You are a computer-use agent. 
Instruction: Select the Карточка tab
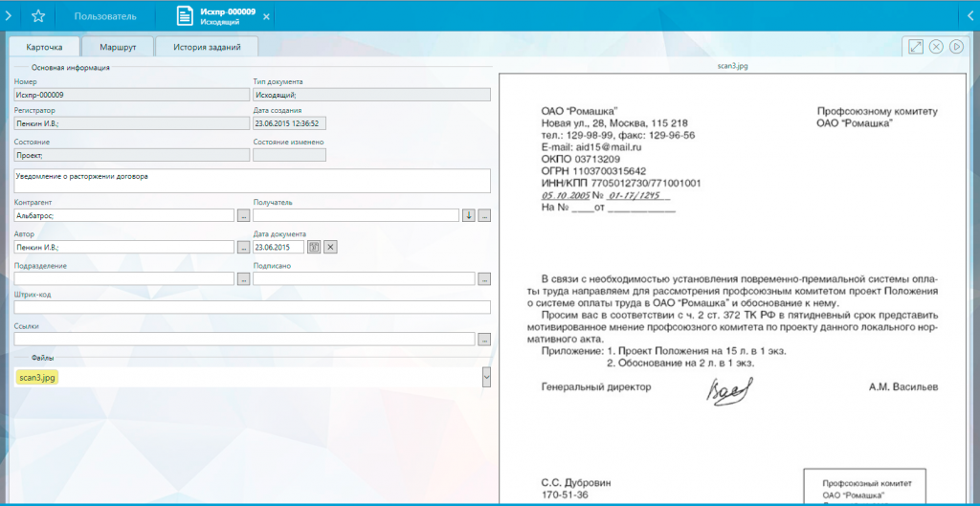pos(43,47)
